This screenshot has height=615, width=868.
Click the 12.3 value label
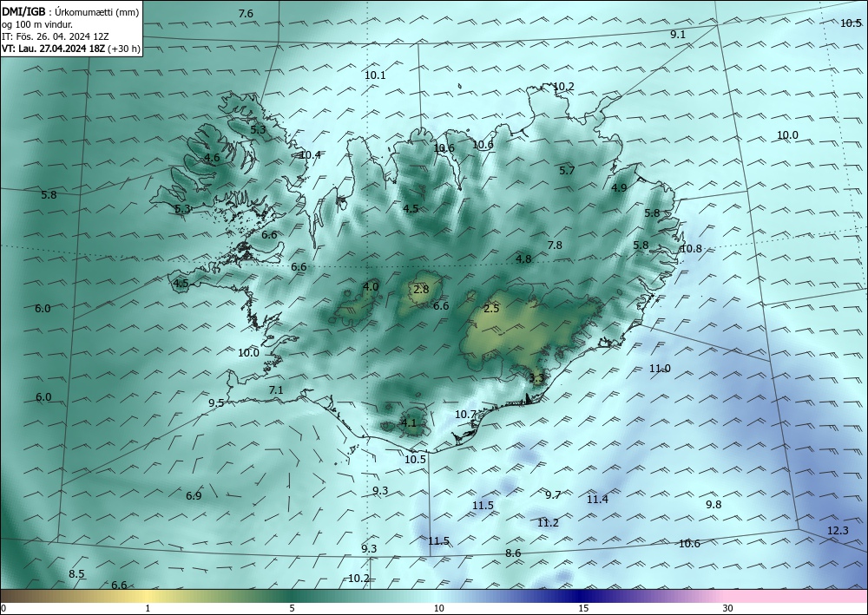(838, 531)
